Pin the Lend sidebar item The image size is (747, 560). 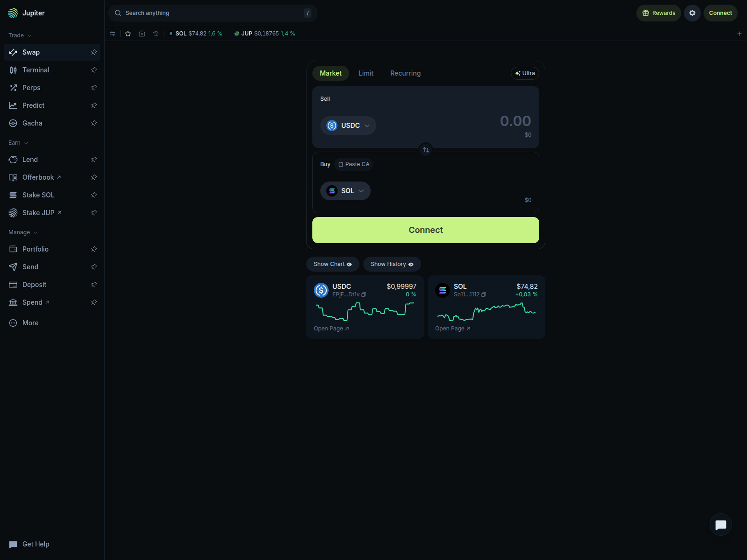(x=94, y=160)
